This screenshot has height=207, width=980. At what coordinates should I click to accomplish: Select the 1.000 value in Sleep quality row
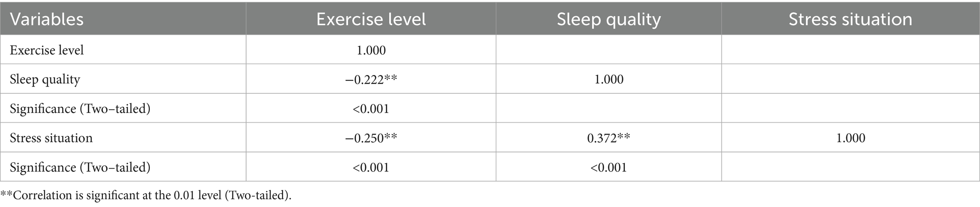click(609, 79)
